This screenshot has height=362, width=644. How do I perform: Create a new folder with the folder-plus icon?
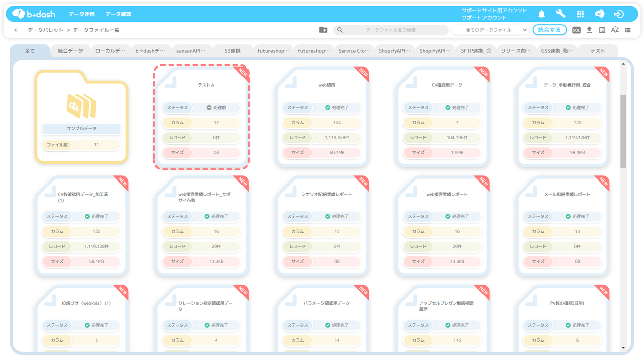click(x=323, y=30)
